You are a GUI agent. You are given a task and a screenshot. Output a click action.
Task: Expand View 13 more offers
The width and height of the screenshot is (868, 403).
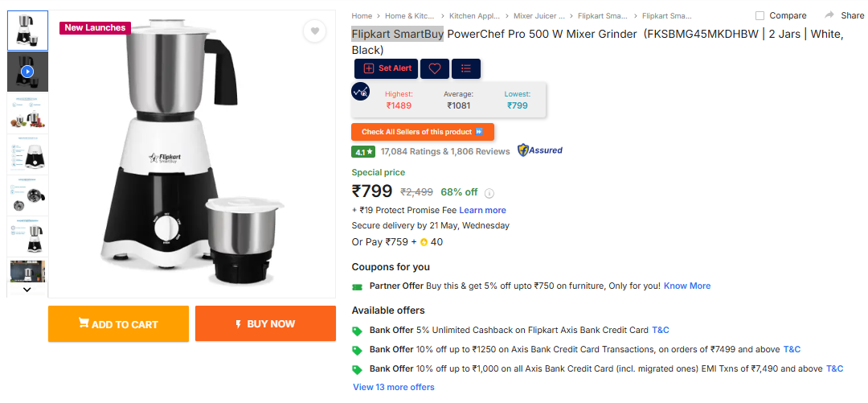click(394, 387)
